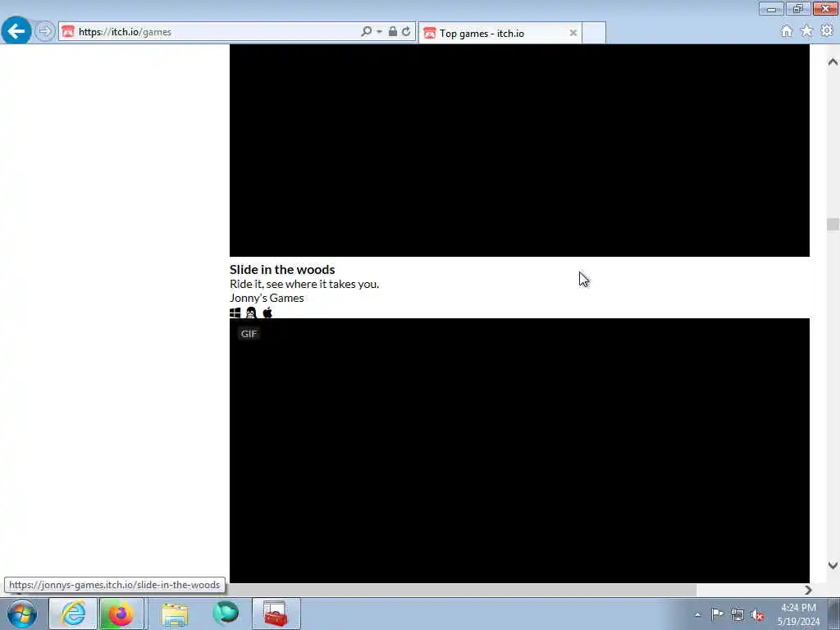This screenshot has height=630, width=840.
Task: Launch Firefox from the taskbar
Action: coord(121,614)
